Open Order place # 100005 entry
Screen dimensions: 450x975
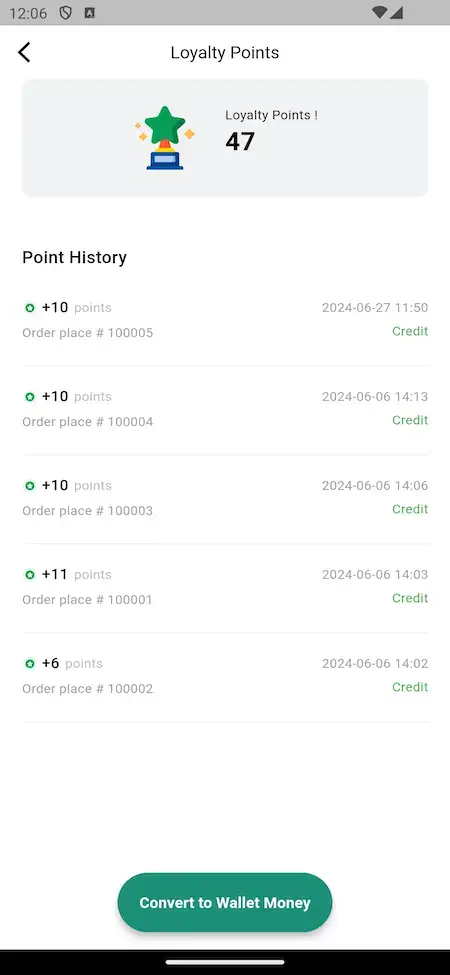coord(225,320)
